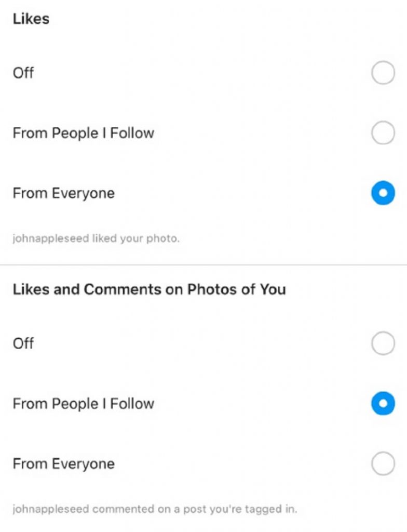Click the Likes section heading

point(31,19)
